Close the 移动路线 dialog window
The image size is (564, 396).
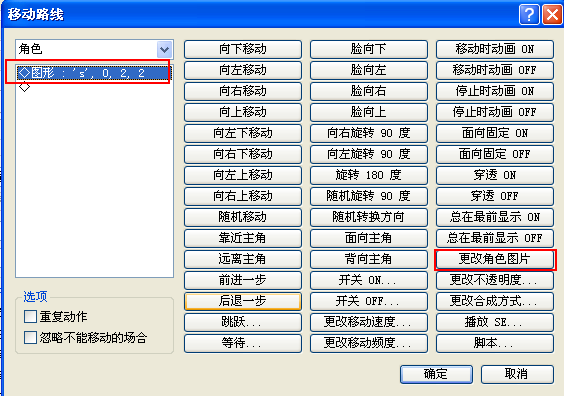pos(552,15)
